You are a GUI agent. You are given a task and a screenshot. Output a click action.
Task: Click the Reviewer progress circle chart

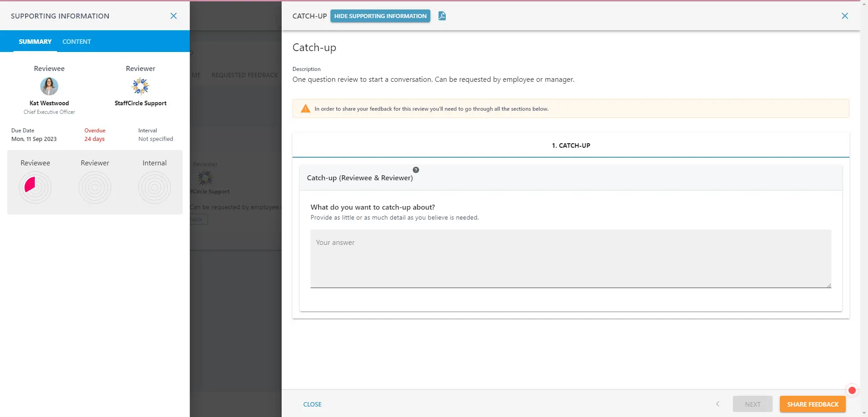coord(95,187)
